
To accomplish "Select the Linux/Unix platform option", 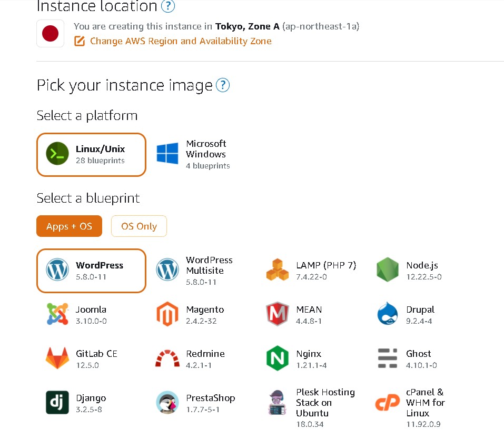I will 91,154.
